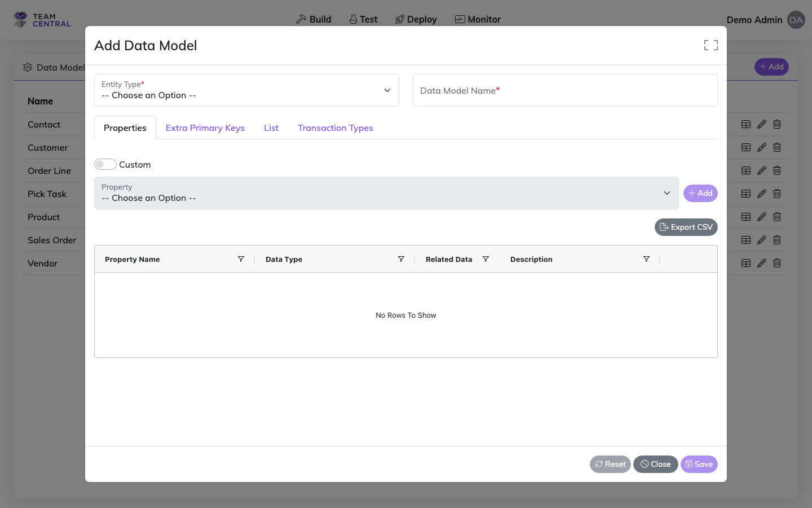Focus the Data Model Name field
This screenshot has width=812, height=508.
coord(565,90)
